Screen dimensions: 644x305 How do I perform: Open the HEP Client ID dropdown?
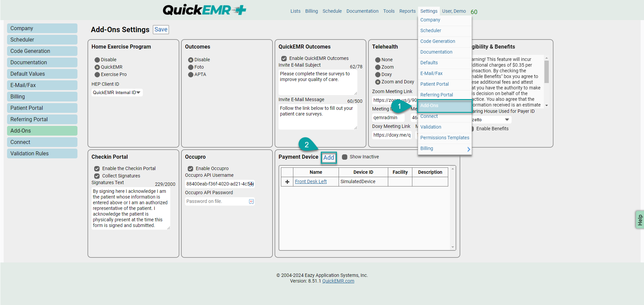pos(117,93)
